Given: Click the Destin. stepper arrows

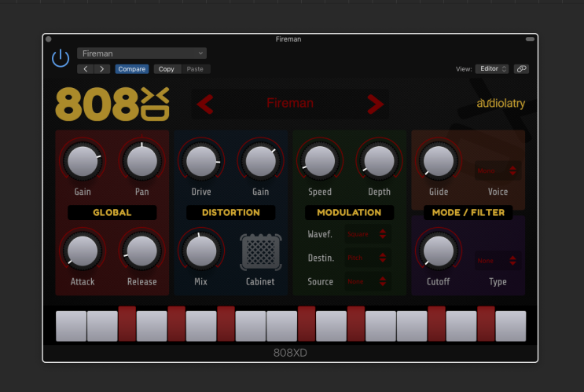Looking at the screenshot, I should click(383, 258).
